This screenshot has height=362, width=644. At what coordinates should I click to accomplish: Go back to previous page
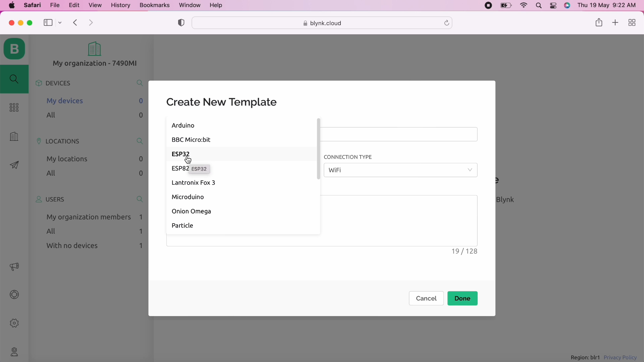tap(75, 23)
